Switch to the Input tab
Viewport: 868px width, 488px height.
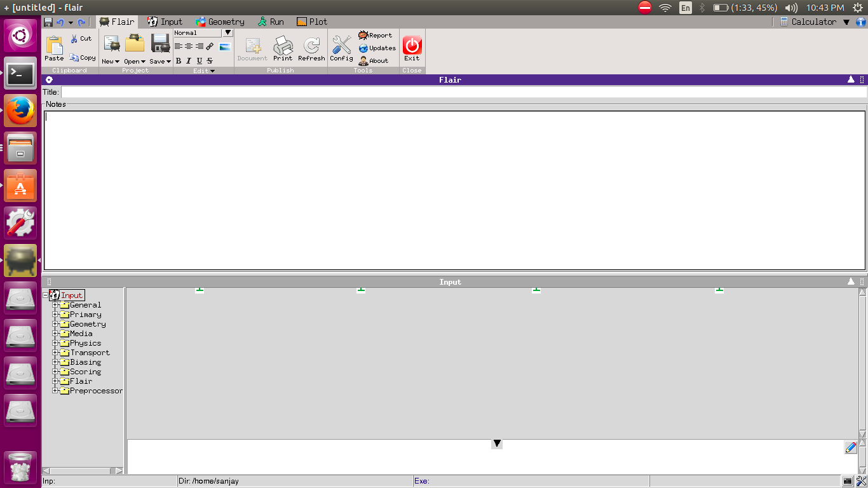tap(165, 22)
